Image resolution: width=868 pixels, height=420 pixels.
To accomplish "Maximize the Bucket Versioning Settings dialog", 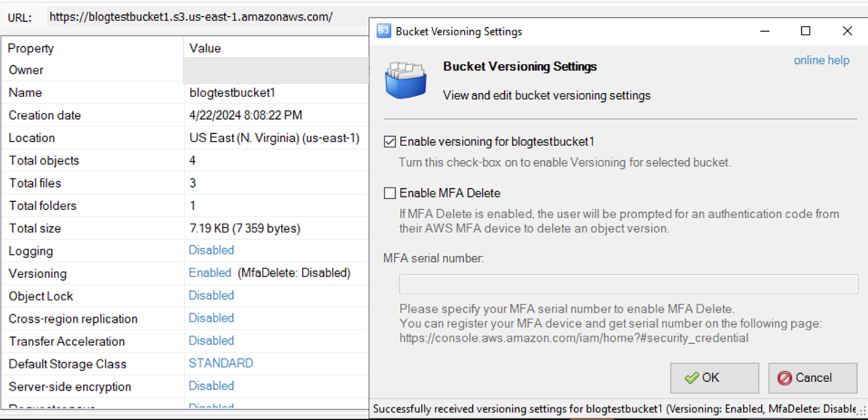I will point(805,31).
